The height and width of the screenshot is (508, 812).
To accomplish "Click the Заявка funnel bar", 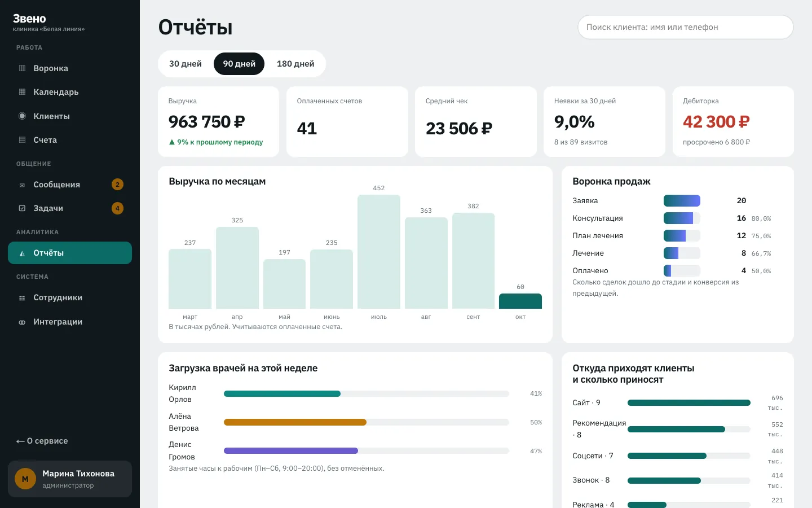I will click(682, 200).
